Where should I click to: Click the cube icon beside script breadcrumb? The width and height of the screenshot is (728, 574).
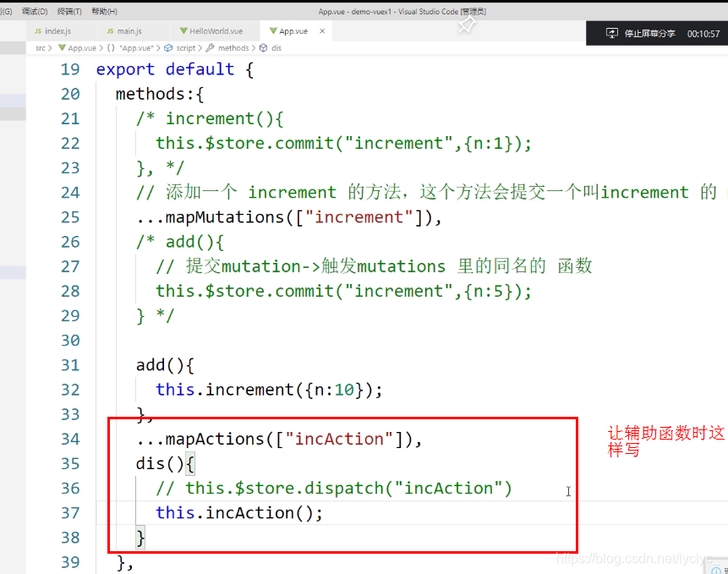click(x=168, y=48)
